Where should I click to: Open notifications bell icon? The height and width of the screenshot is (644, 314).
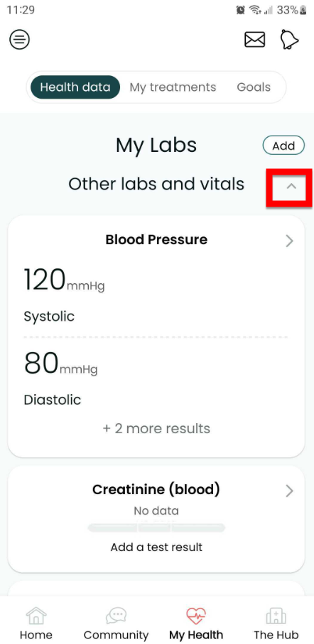click(289, 40)
